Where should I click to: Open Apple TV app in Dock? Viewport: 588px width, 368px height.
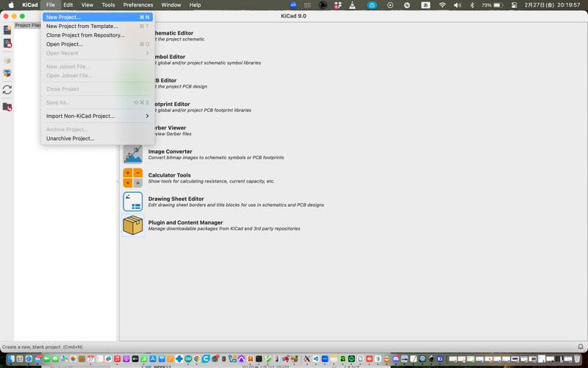(x=135, y=359)
